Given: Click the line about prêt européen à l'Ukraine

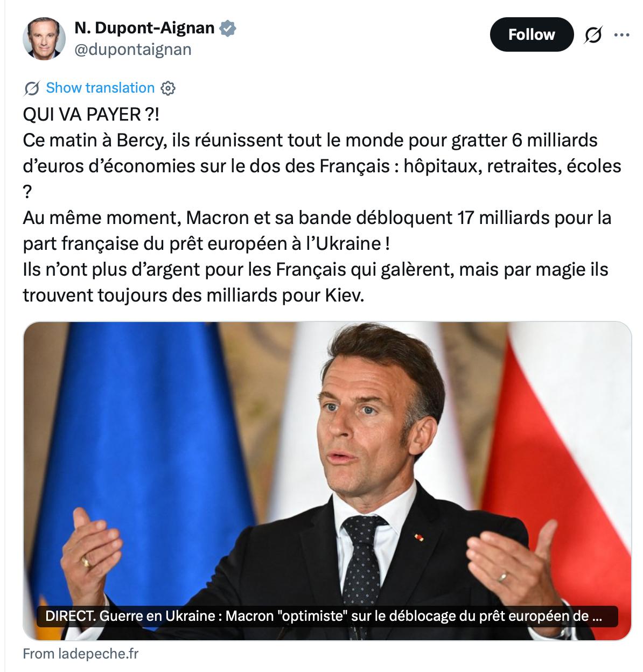Looking at the screenshot, I should 206,243.
